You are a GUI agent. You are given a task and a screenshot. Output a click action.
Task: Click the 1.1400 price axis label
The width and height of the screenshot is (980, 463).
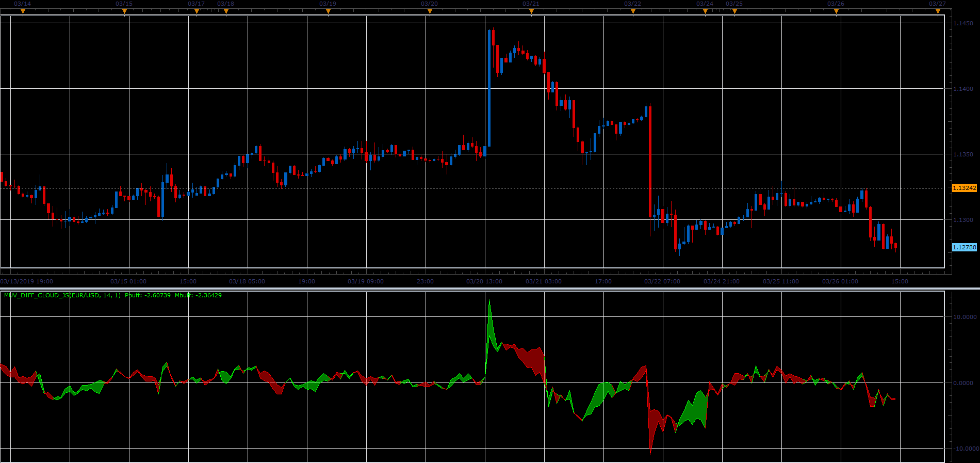pos(963,89)
